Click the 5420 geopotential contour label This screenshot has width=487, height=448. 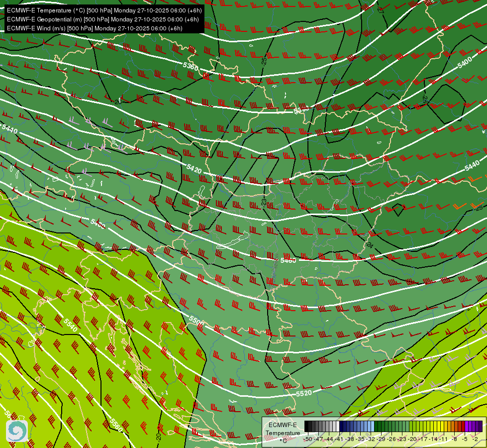pyautogui.click(x=194, y=169)
